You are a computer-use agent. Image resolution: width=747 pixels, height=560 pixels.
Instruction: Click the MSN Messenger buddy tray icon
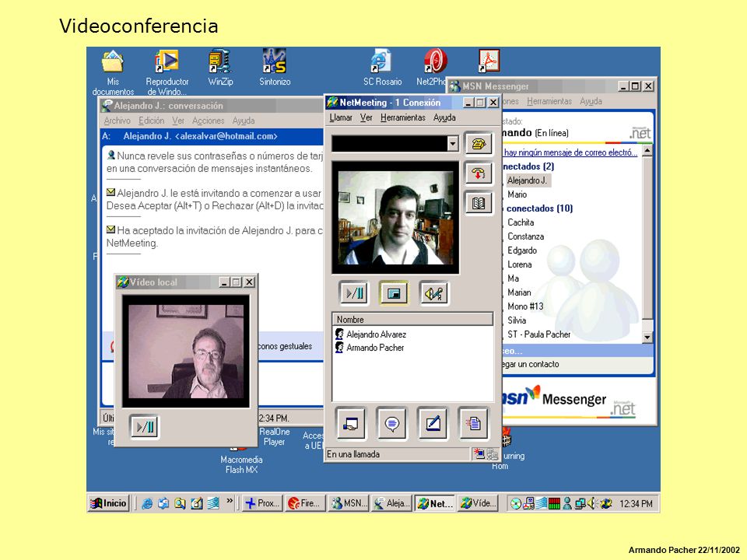[567, 503]
